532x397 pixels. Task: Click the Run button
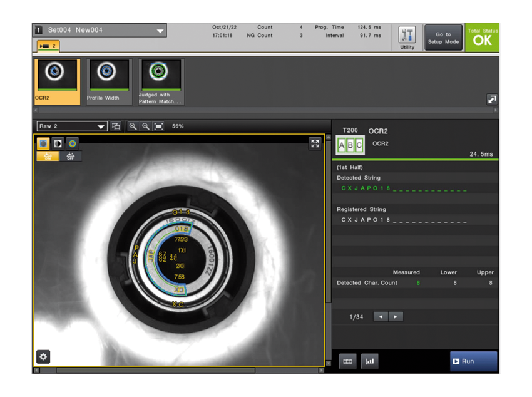click(x=474, y=361)
